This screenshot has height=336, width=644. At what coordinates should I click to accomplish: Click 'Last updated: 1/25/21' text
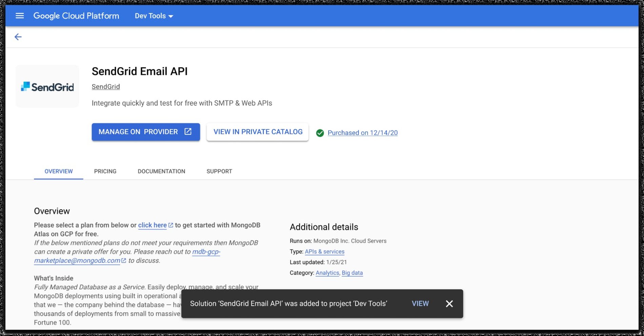(x=318, y=262)
